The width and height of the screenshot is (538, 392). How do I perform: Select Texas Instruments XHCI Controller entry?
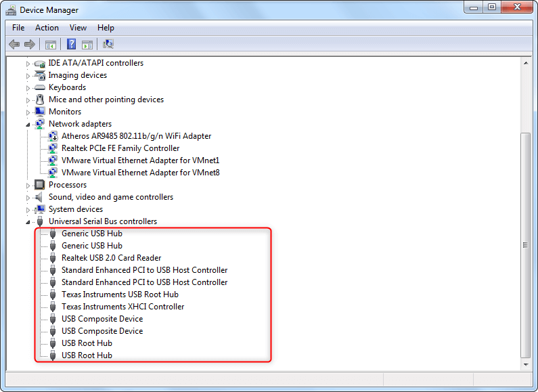(123, 307)
